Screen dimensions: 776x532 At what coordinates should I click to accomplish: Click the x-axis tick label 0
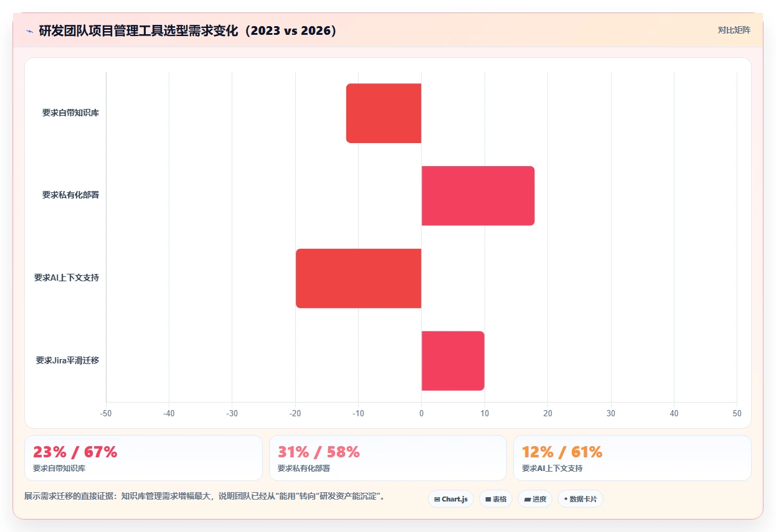coord(422,413)
